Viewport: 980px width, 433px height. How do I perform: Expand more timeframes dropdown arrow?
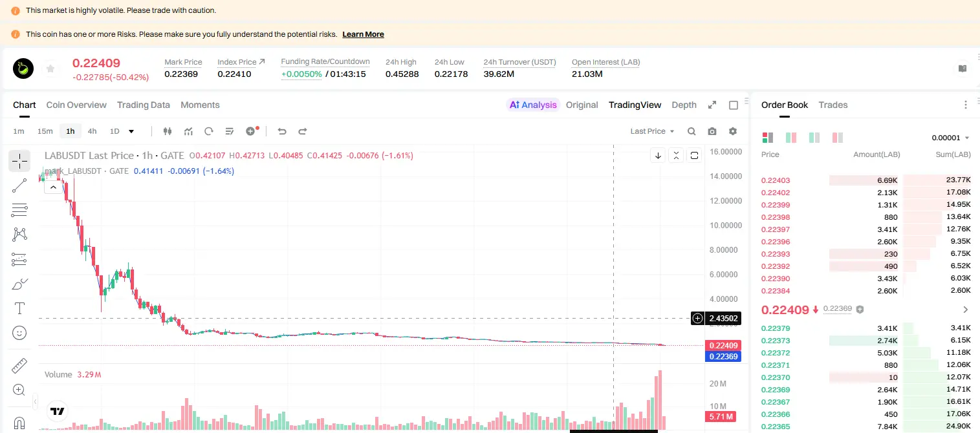(x=131, y=131)
